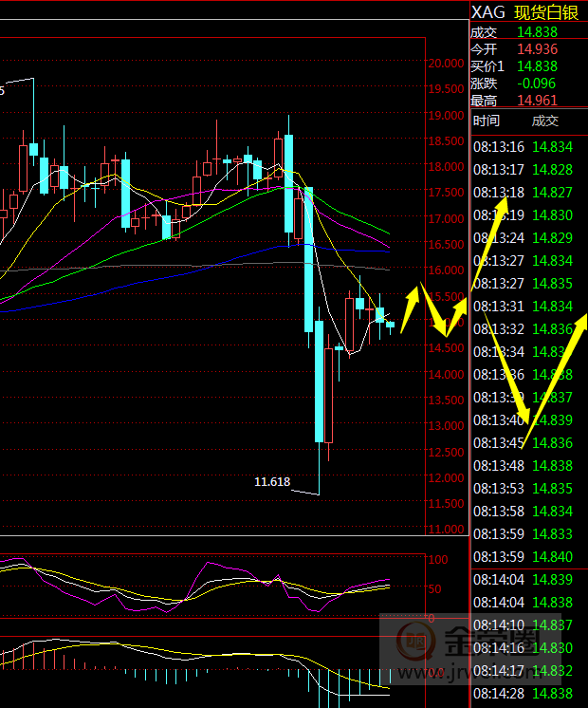
Task: Click the 13.000 price axis label
Action: tap(446, 426)
